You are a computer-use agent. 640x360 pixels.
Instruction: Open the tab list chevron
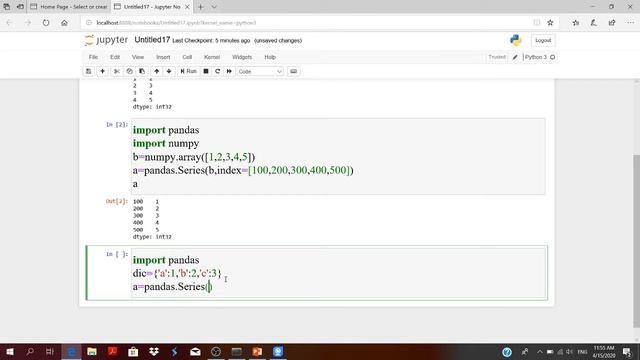[214, 7]
